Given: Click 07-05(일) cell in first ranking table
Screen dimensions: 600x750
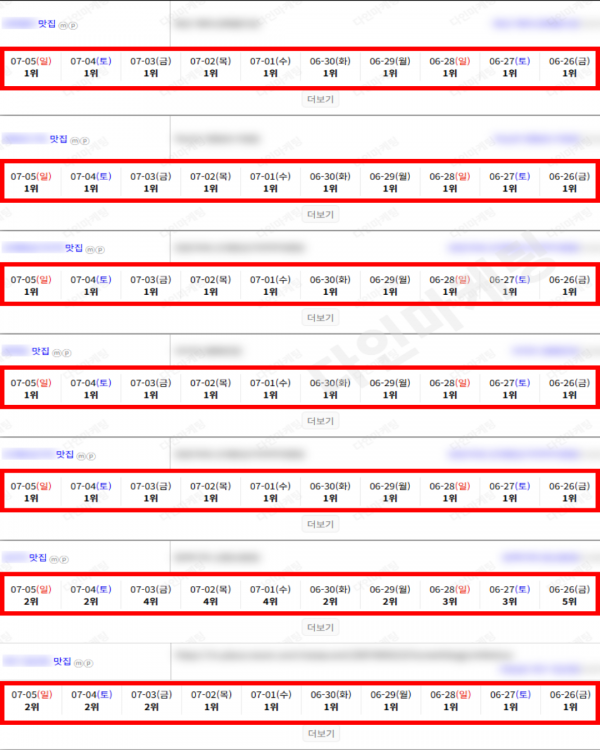Looking at the screenshot, I should click(x=31, y=67).
